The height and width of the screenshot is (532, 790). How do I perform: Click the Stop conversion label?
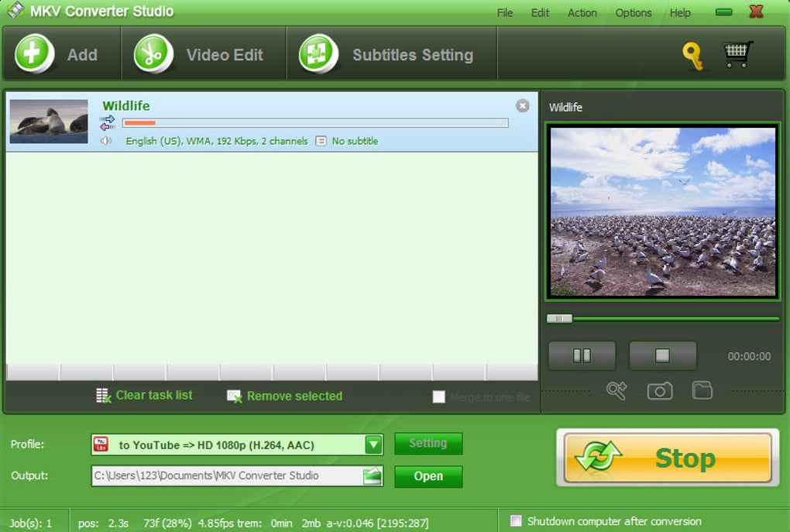(685, 458)
